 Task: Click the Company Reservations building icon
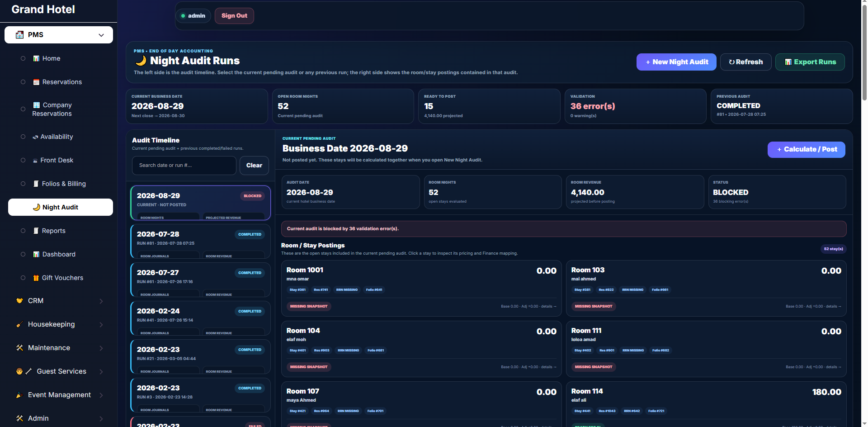point(37,105)
